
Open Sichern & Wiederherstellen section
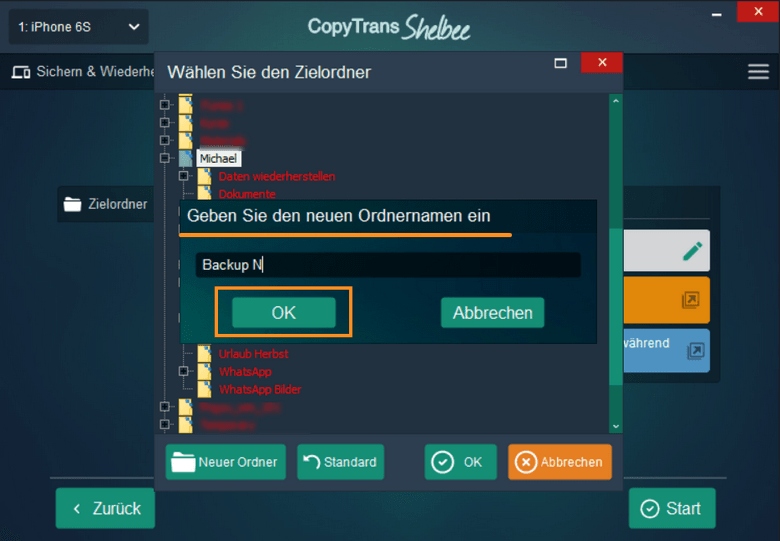(83, 72)
